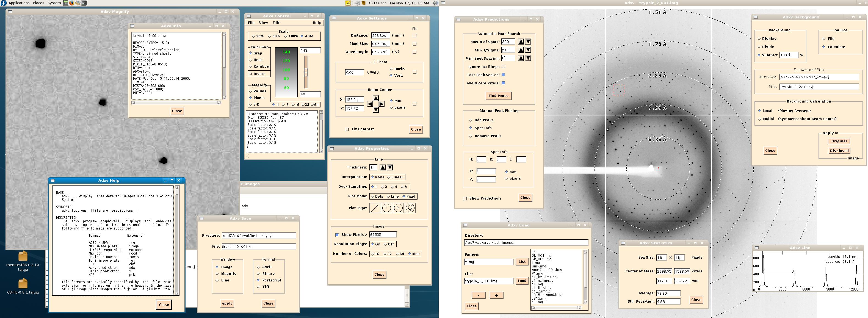
Task: Open printer icon in system tray
Action: pos(357,3)
